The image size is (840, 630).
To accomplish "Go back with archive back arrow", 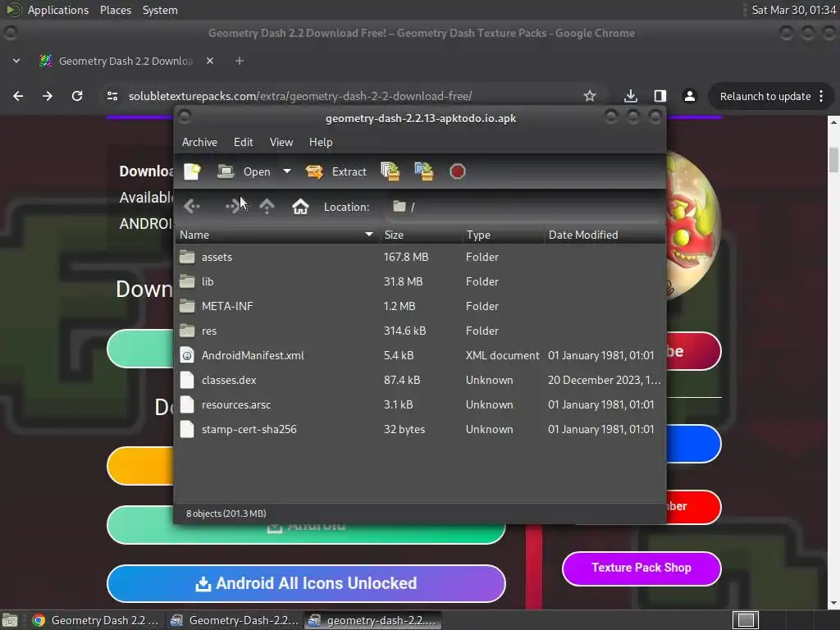I will pyautogui.click(x=191, y=206).
